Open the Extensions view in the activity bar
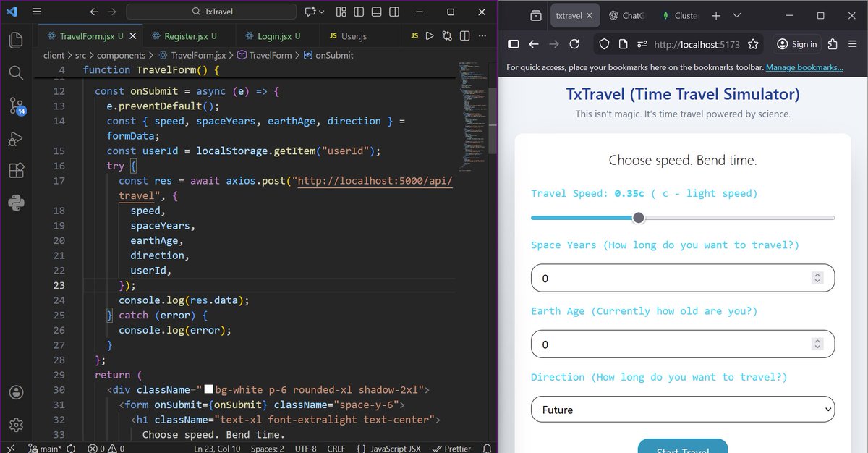 click(x=17, y=171)
